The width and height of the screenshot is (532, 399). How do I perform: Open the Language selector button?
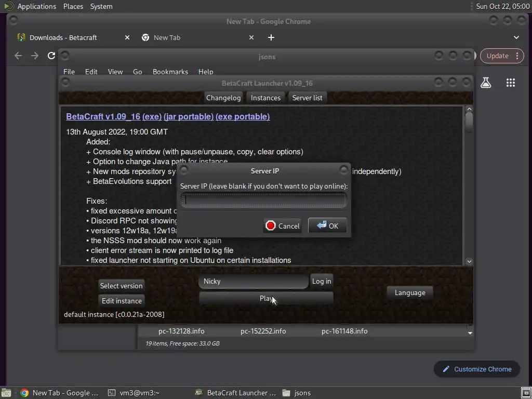[x=410, y=293]
